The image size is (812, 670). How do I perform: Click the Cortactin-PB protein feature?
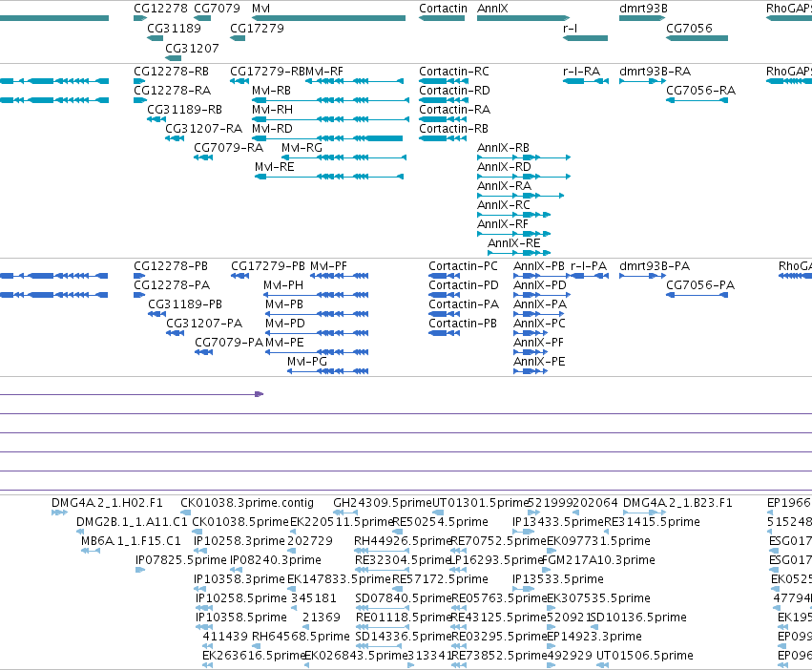[444, 333]
